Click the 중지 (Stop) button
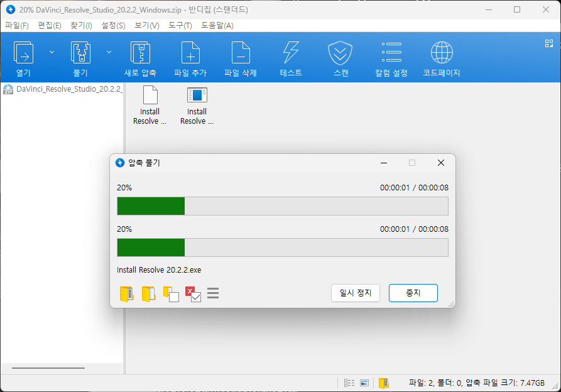561x392 pixels. (x=413, y=293)
